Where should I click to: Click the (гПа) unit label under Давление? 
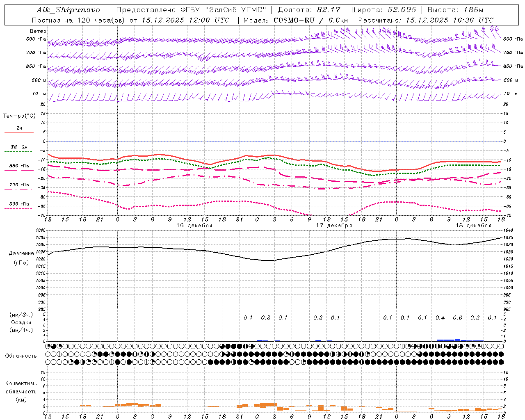[x=21, y=262]
